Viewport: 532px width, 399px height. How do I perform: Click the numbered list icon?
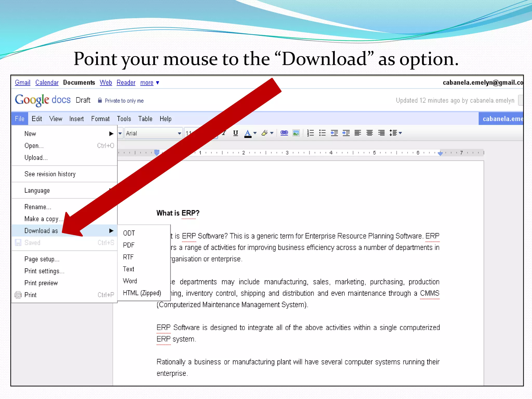310,133
